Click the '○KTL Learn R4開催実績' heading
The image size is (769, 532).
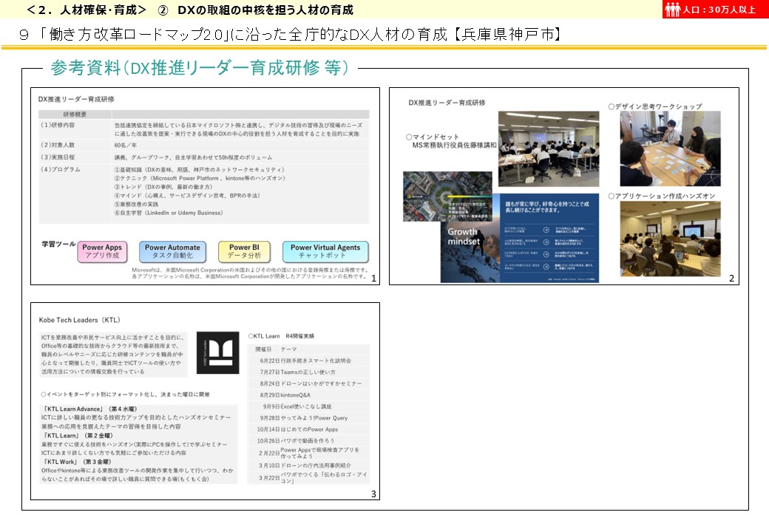coord(281,336)
